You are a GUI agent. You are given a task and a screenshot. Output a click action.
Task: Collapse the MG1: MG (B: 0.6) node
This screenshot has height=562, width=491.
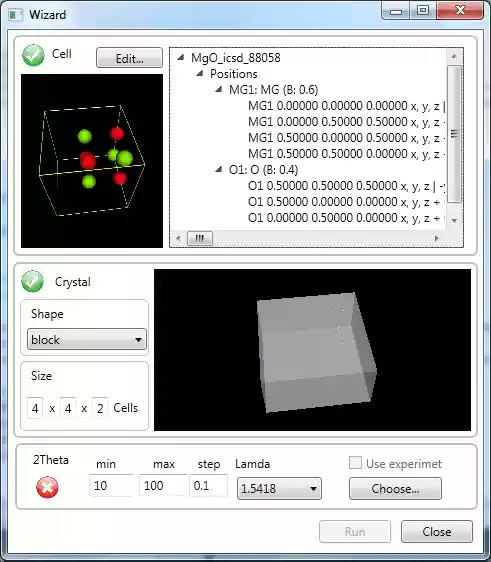coord(219,89)
